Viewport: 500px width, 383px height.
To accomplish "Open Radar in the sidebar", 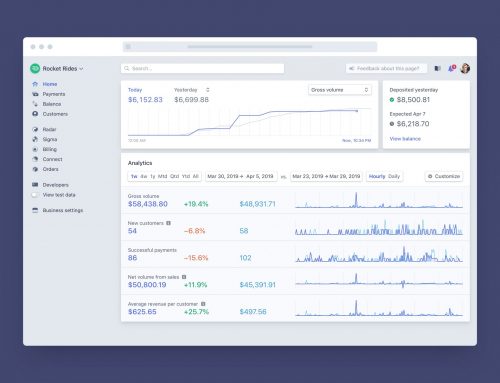I will (49, 129).
